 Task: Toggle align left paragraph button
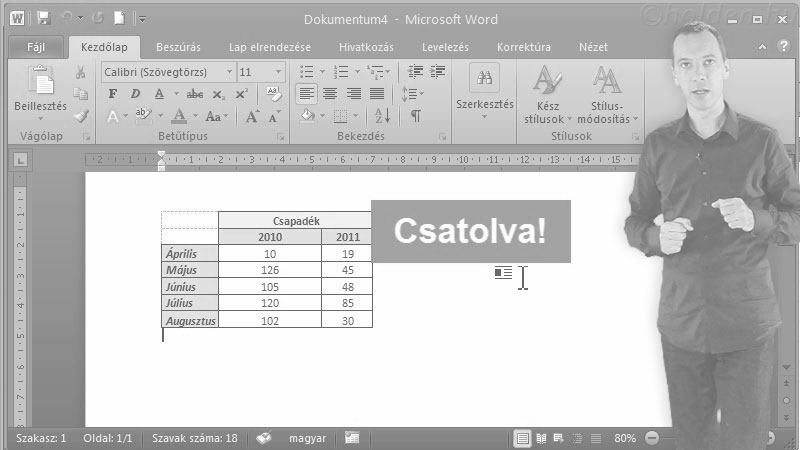pos(307,94)
